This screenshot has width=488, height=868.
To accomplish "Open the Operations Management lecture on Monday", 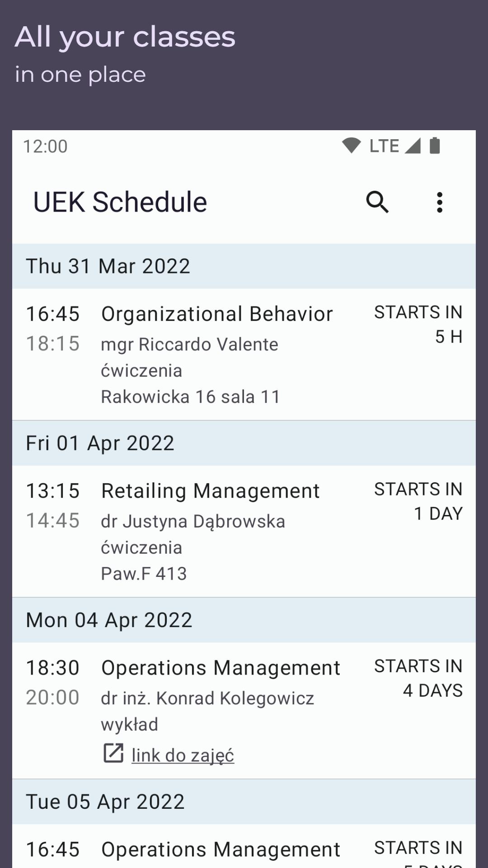I will tap(244, 710).
